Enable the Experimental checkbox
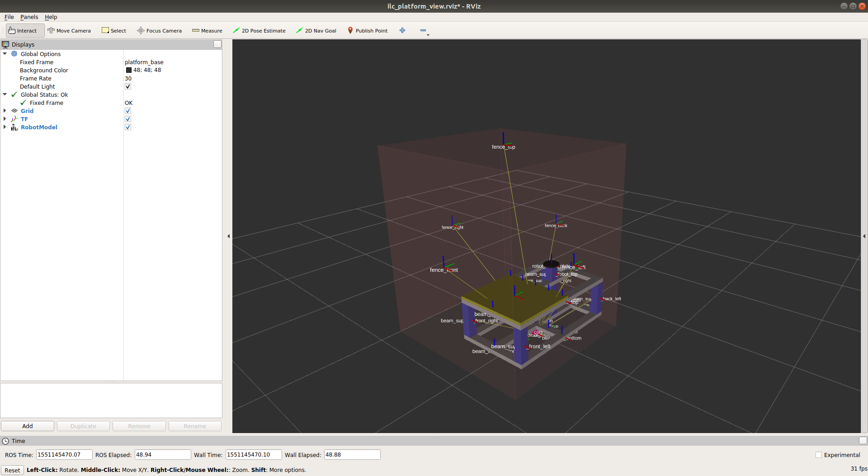The image size is (868, 476). 819,455
